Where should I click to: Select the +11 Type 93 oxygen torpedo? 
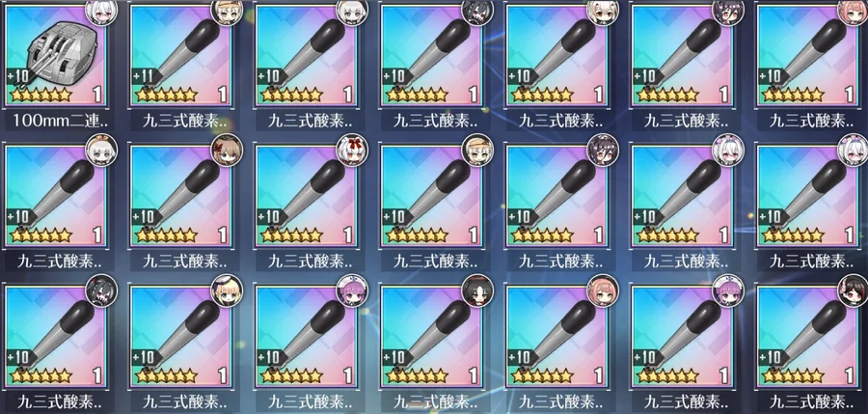180,55
